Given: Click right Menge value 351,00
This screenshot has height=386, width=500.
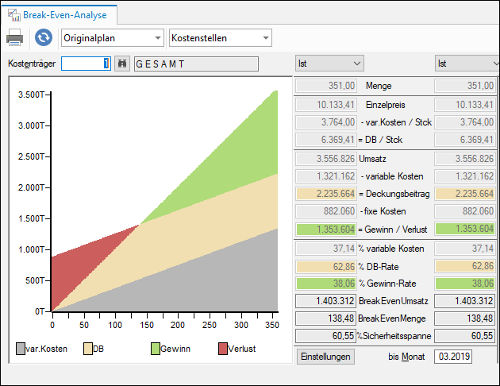Looking at the screenshot, I should pyautogui.click(x=465, y=86).
